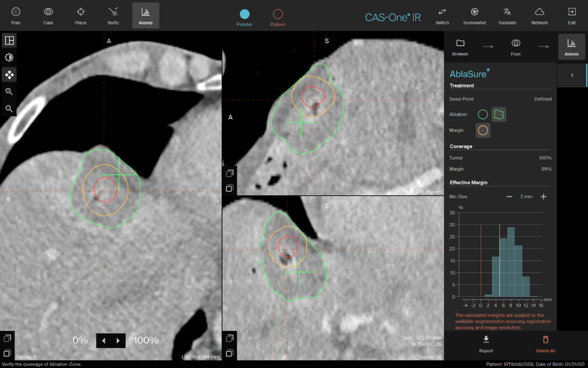Click lower overlay icon in coronal view
Screen dimensions: 588x368
[x=229, y=353]
